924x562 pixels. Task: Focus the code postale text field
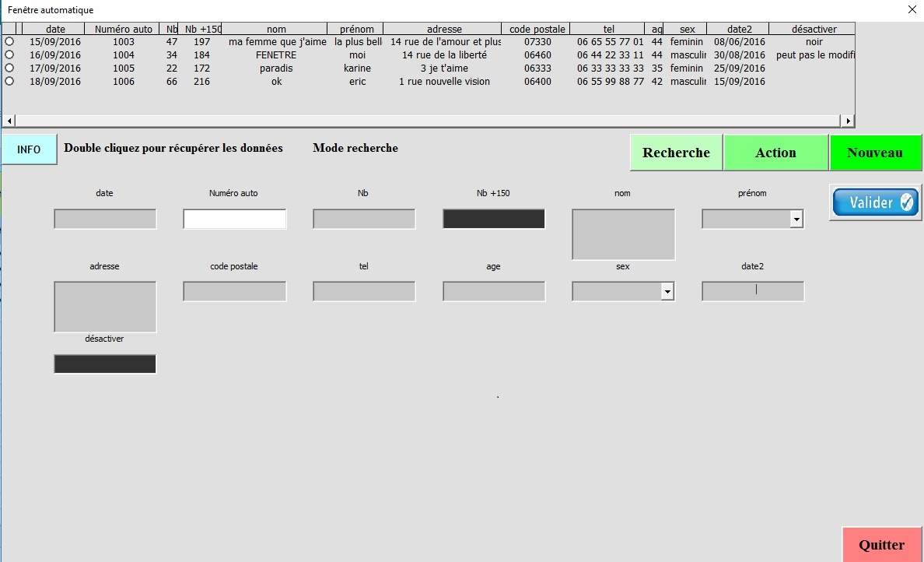point(234,292)
